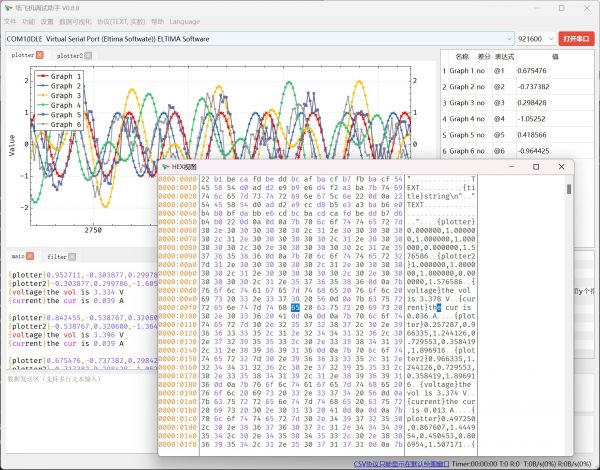Open the 设置 menu

[47, 21]
